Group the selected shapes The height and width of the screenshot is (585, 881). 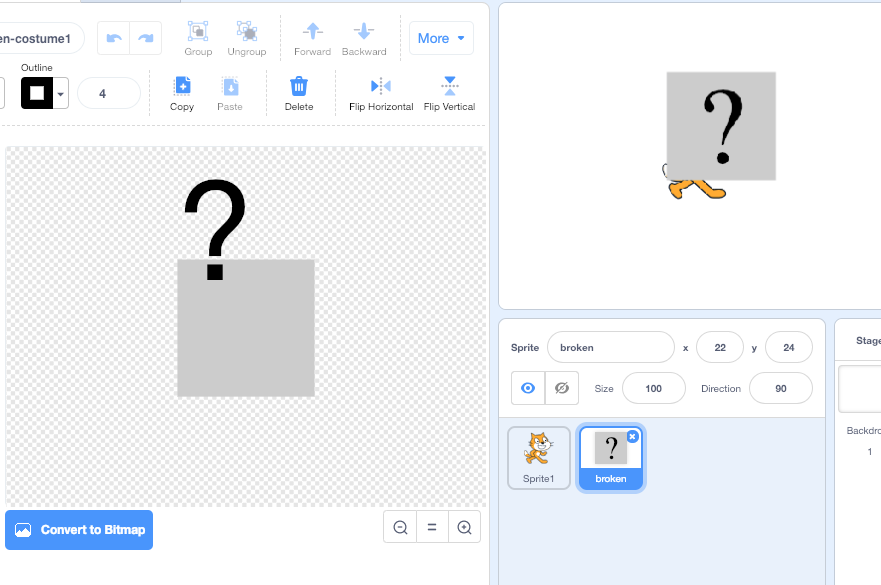point(198,39)
